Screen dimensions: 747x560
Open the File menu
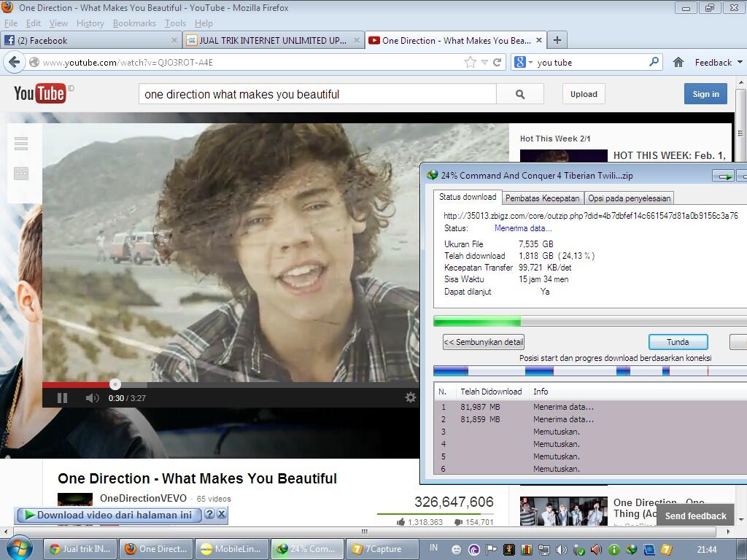[10, 23]
